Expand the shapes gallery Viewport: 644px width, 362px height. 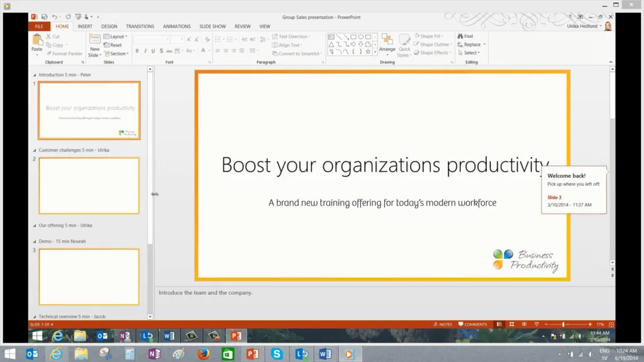click(x=375, y=52)
